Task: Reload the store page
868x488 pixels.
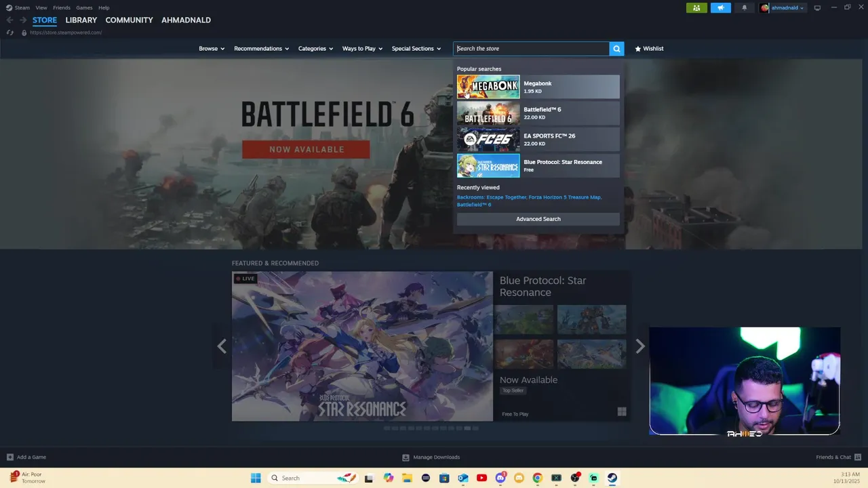Action: tap(9, 33)
